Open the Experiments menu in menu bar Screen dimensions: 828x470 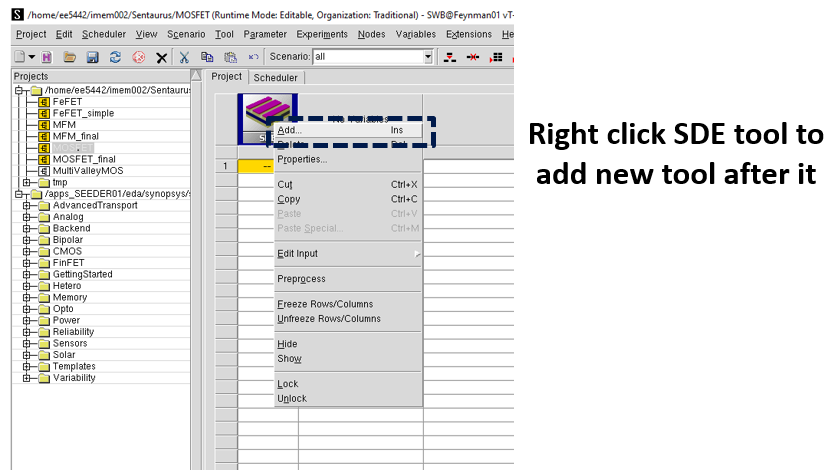321,34
